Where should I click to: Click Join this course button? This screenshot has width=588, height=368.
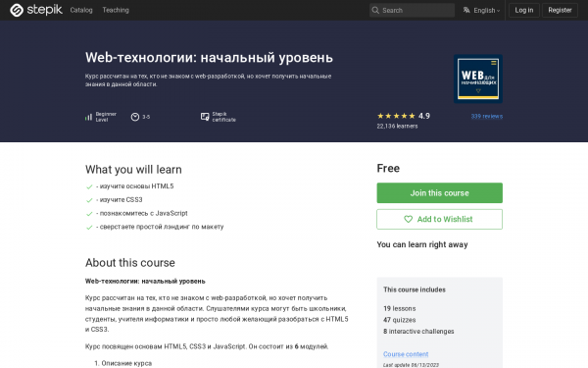439,193
